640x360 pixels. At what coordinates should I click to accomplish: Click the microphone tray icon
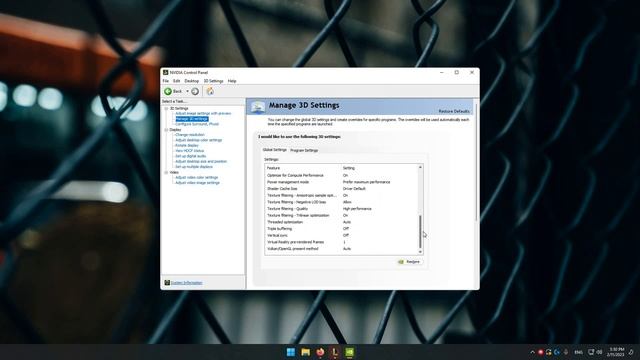[566, 352]
